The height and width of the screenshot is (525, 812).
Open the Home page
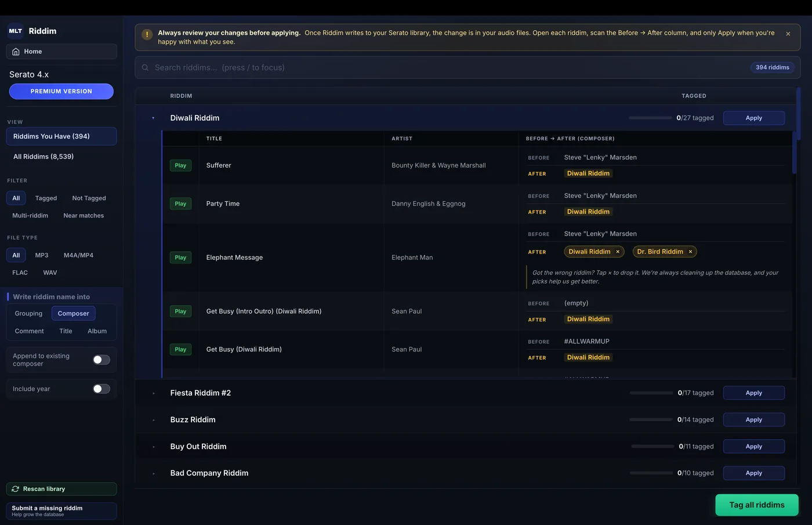coord(61,52)
